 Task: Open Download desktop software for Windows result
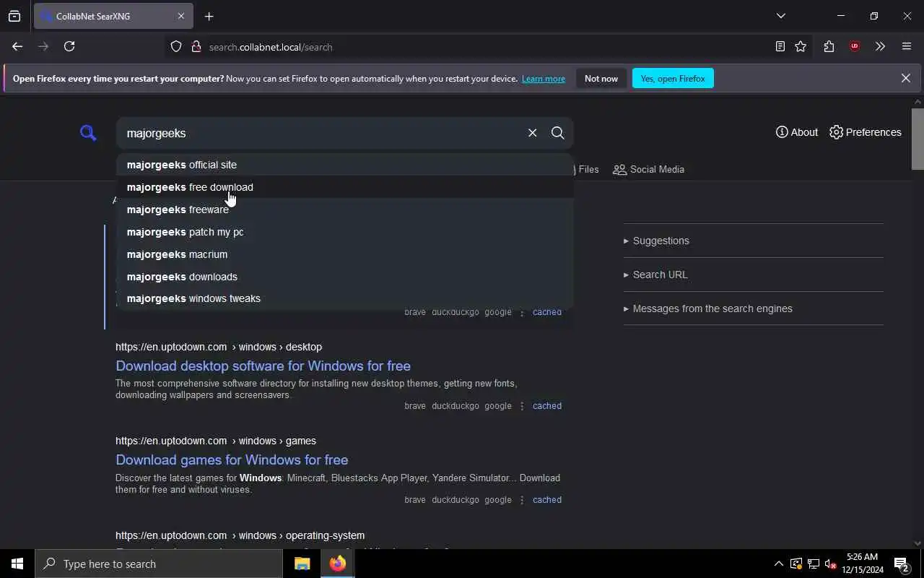click(x=263, y=366)
